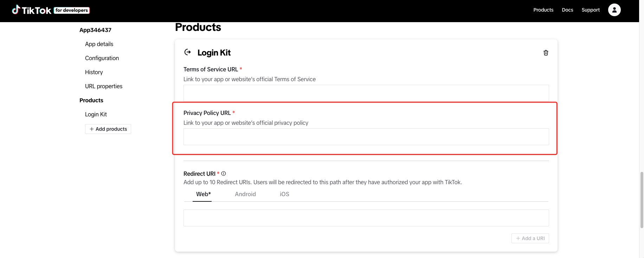Navigate to URL properties section
The width and height of the screenshot is (644, 258).
click(104, 86)
